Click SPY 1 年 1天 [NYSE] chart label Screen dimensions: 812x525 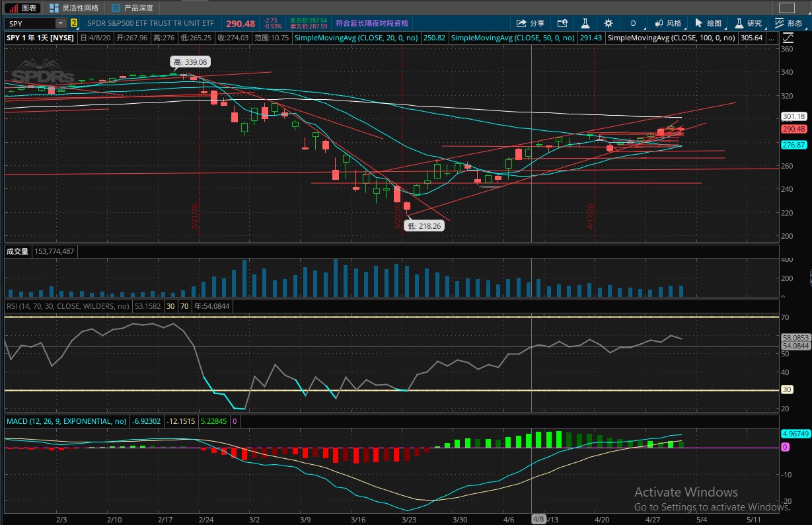tap(41, 38)
